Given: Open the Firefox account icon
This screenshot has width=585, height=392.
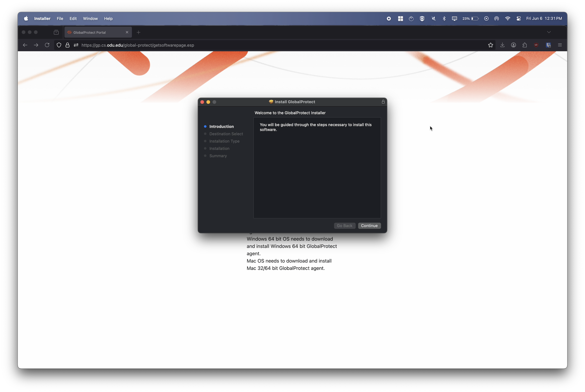Looking at the screenshot, I should [x=514, y=45].
